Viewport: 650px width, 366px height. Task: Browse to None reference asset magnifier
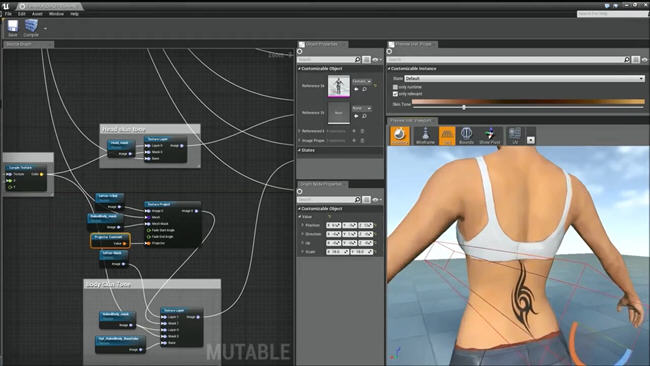pos(364,116)
